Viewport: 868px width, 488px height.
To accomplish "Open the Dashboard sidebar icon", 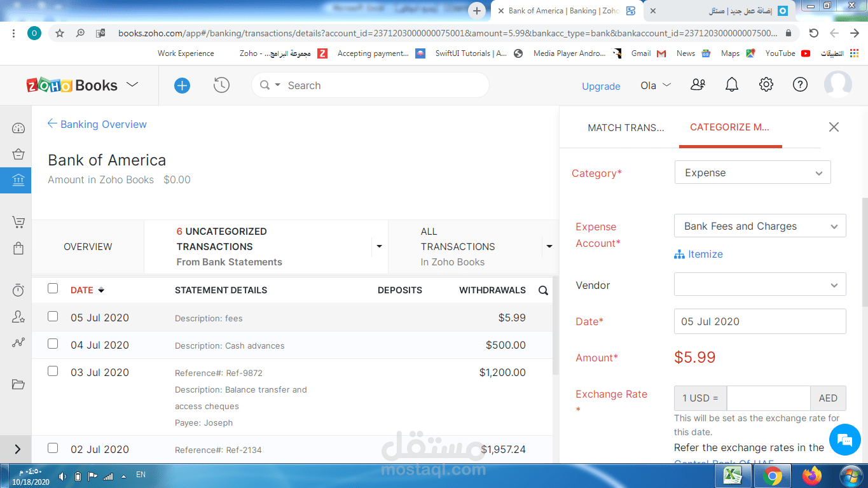I will point(18,129).
